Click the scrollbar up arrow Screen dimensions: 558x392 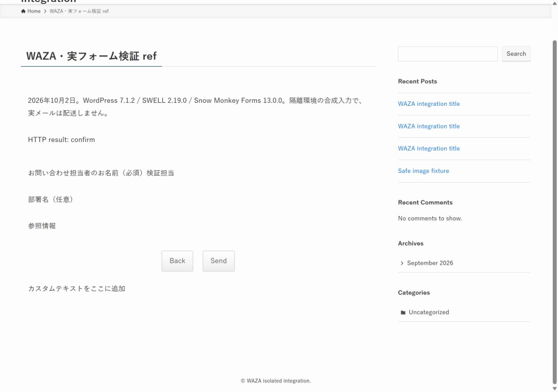(x=555, y=3)
